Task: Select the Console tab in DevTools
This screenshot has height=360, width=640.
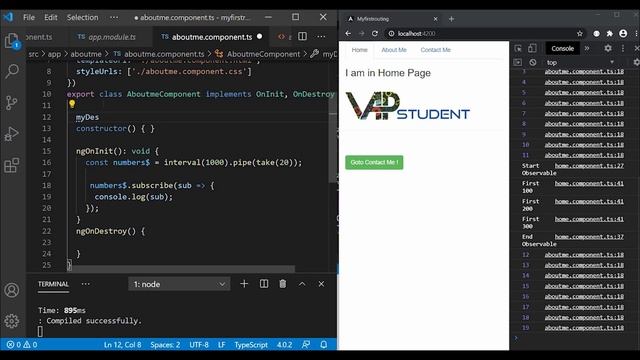Action: (562, 48)
